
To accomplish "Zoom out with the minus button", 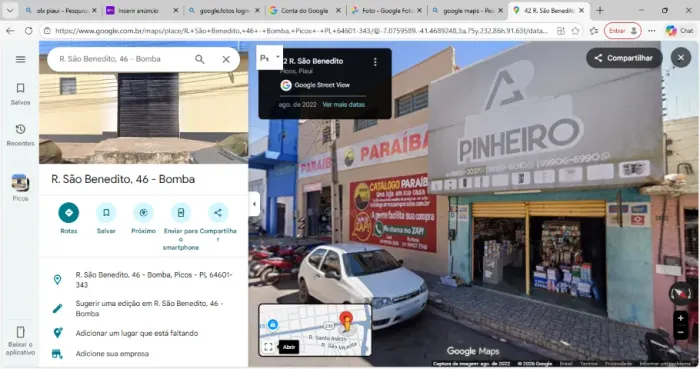I will click(680, 332).
